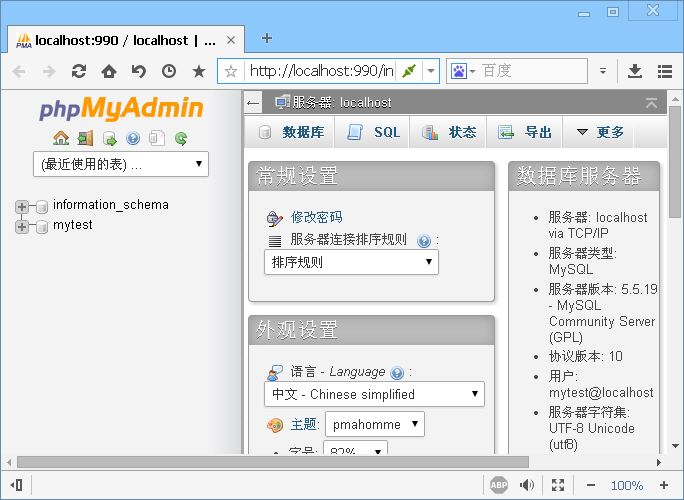Viewport: 684px width, 500px height.
Task: Open downloads with download arrow icon
Action: (x=635, y=71)
